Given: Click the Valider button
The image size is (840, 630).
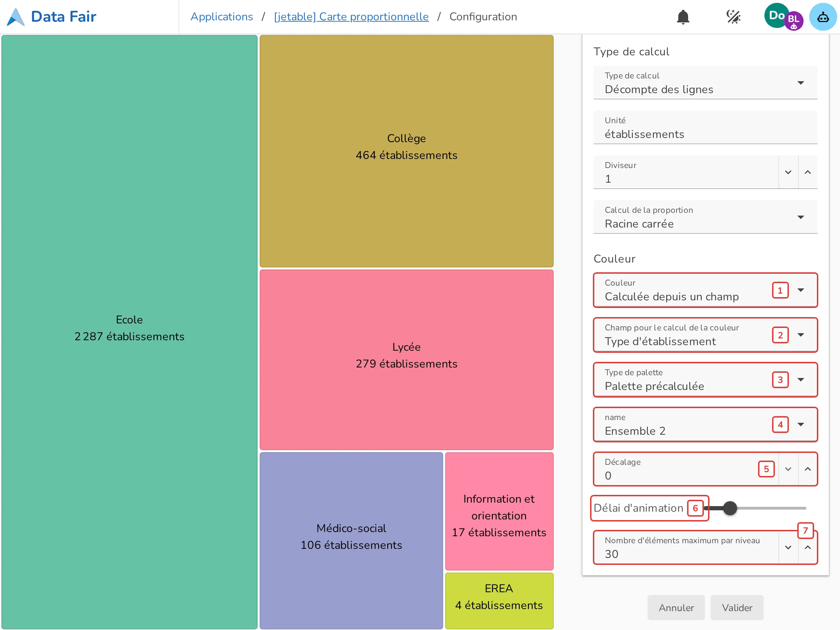Looking at the screenshot, I should point(737,608).
